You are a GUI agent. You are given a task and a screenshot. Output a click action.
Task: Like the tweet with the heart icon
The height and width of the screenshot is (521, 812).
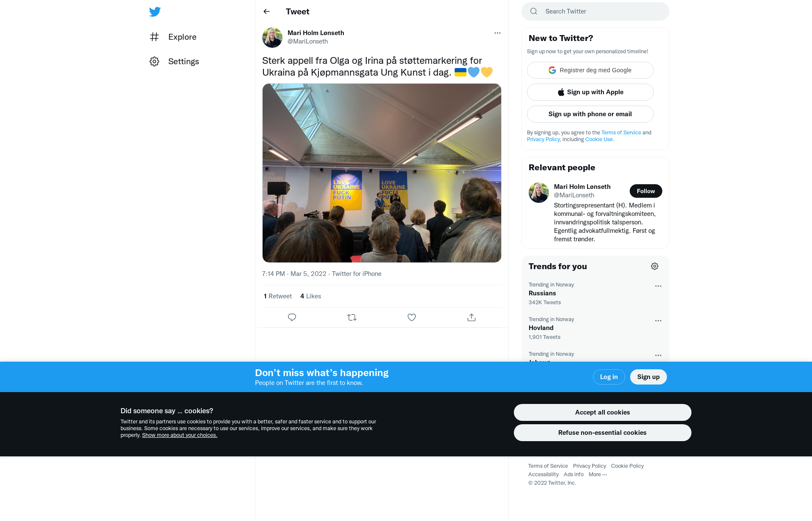coord(411,317)
